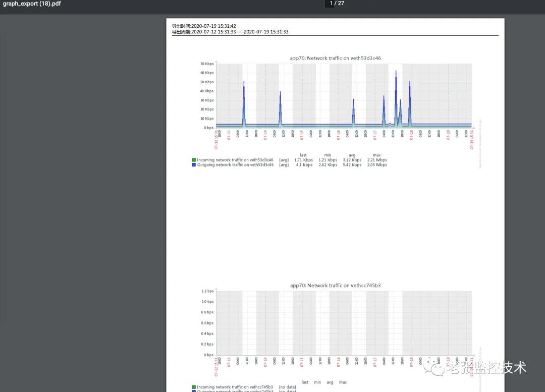Click the 70 Kbps y-axis label

tap(207, 64)
